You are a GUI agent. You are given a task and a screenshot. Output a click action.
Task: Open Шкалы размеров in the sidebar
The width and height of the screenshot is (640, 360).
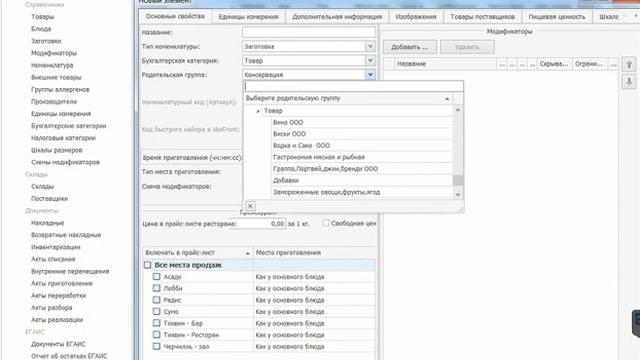click(x=57, y=150)
